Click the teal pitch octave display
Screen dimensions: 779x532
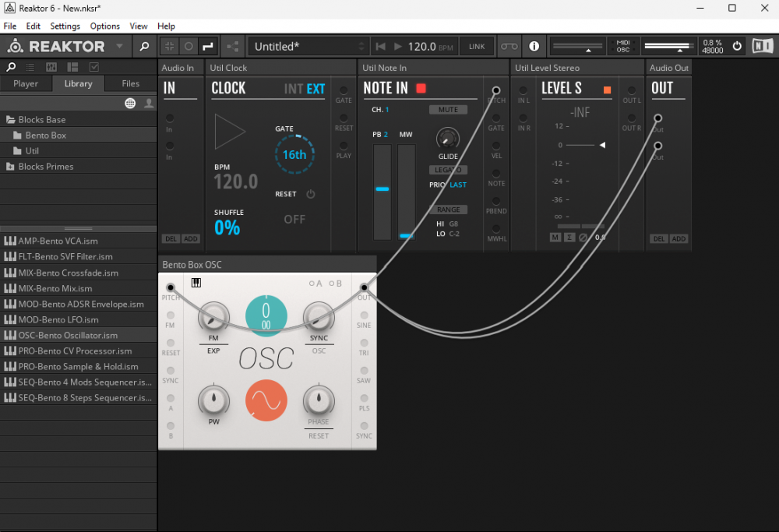pos(266,316)
